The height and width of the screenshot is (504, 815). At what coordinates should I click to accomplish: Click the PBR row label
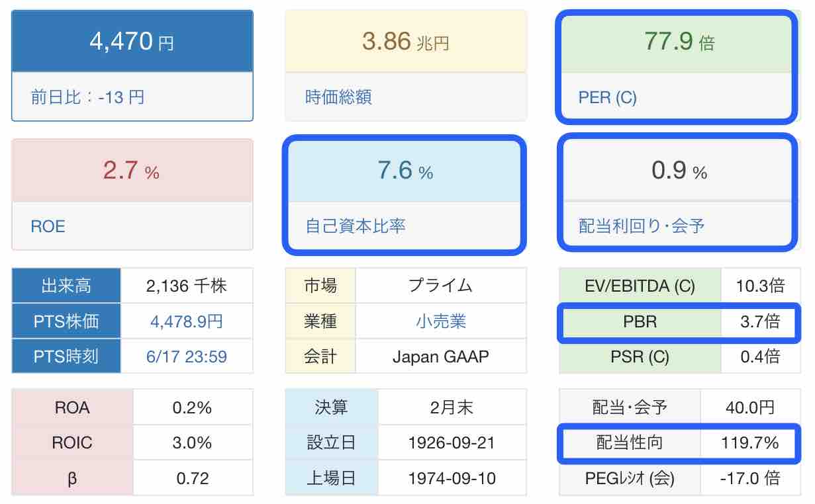tap(640, 321)
